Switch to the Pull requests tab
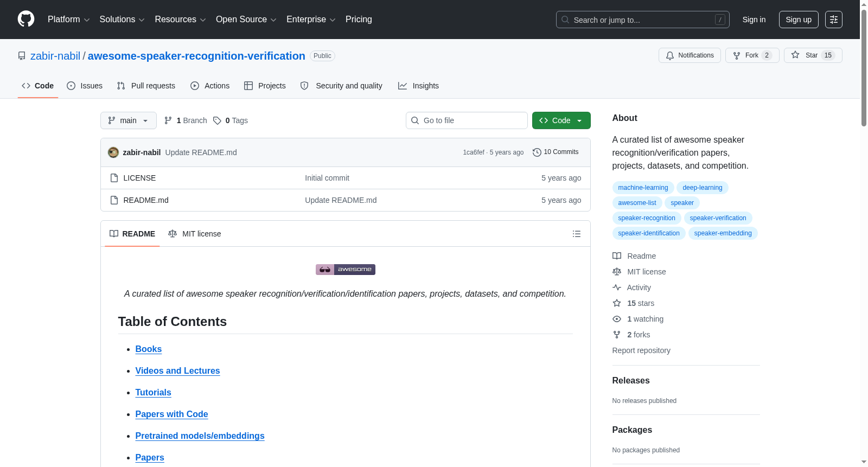Image resolution: width=868 pixels, height=467 pixels. [146, 86]
